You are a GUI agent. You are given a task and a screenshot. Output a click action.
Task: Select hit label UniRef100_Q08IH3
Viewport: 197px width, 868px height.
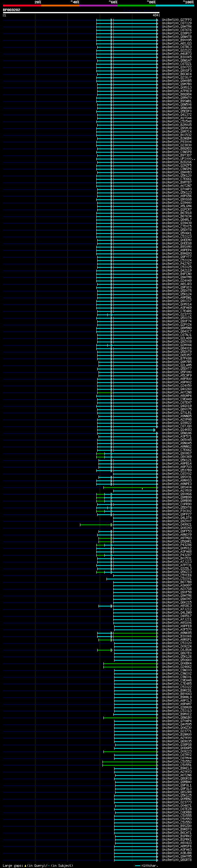tap(177, 528)
